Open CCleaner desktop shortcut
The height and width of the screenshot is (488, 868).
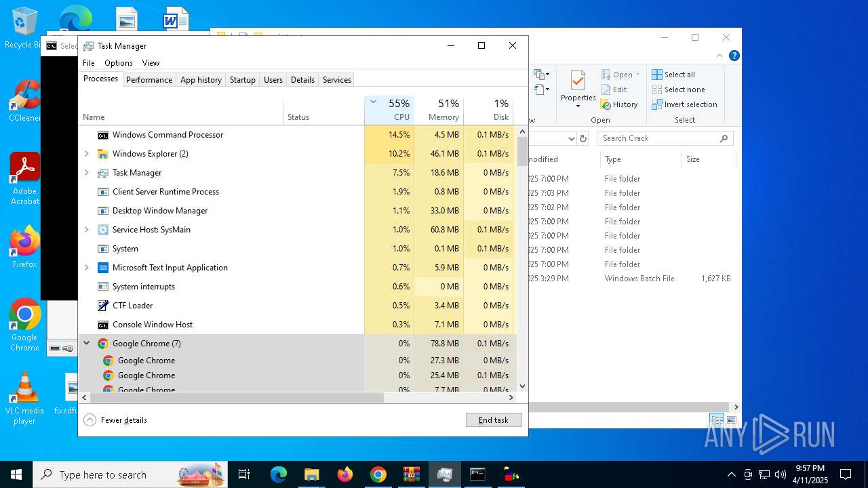click(x=25, y=101)
